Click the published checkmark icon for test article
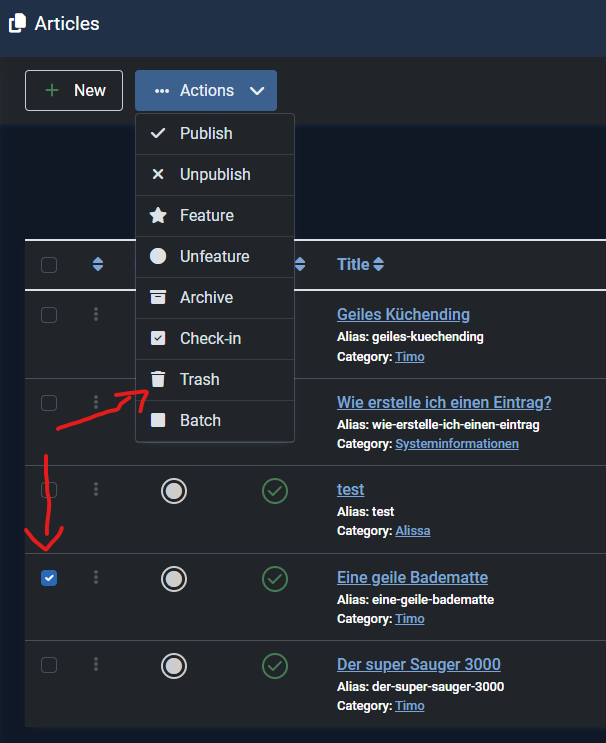 click(x=275, y=491)
